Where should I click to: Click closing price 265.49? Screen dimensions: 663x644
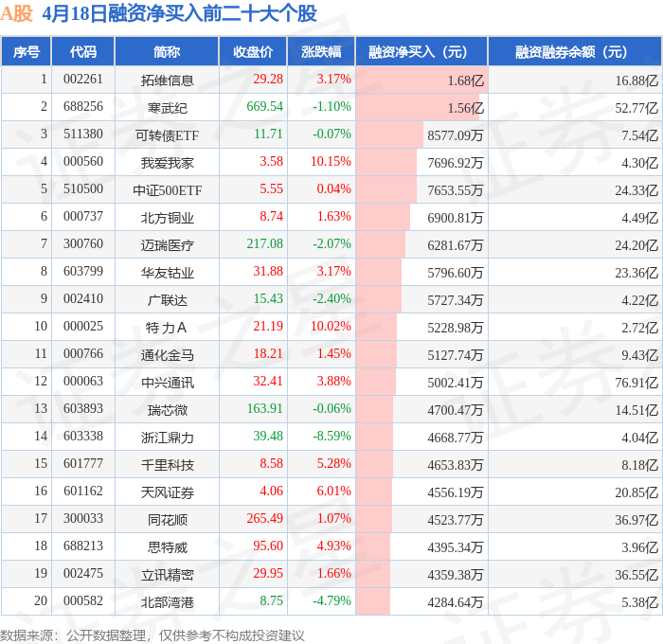pyautogui.click(x=264, y=518)
